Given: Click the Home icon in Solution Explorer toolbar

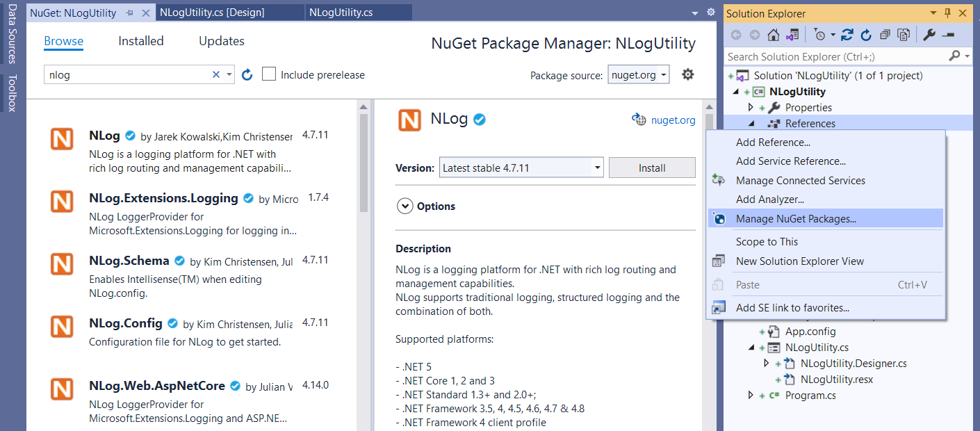Looking at the screenshot, I should pos(773,35).
